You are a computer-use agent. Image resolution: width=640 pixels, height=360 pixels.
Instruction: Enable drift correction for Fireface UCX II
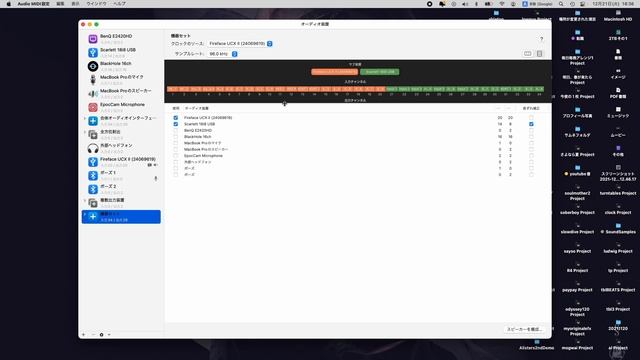[531, 118]
